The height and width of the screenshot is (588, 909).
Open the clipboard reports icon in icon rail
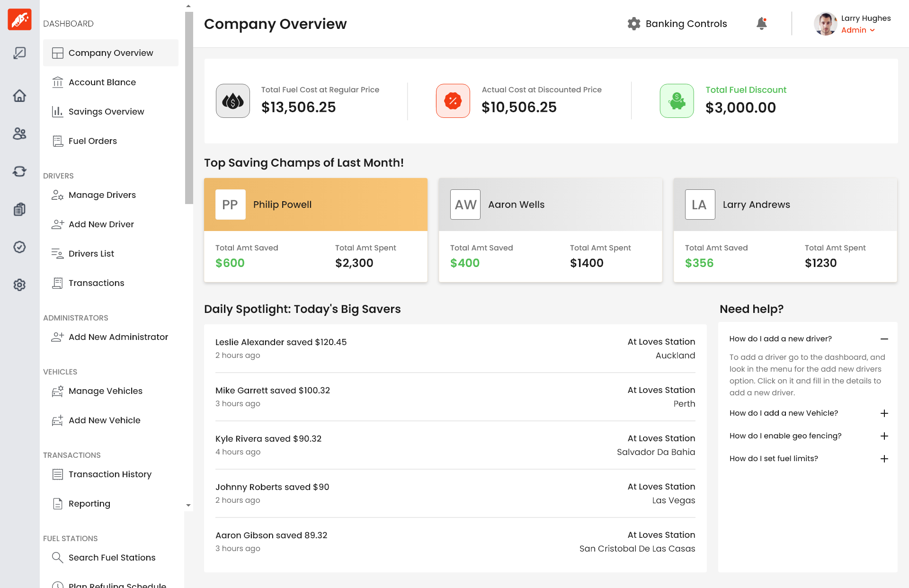click(19, 209)
